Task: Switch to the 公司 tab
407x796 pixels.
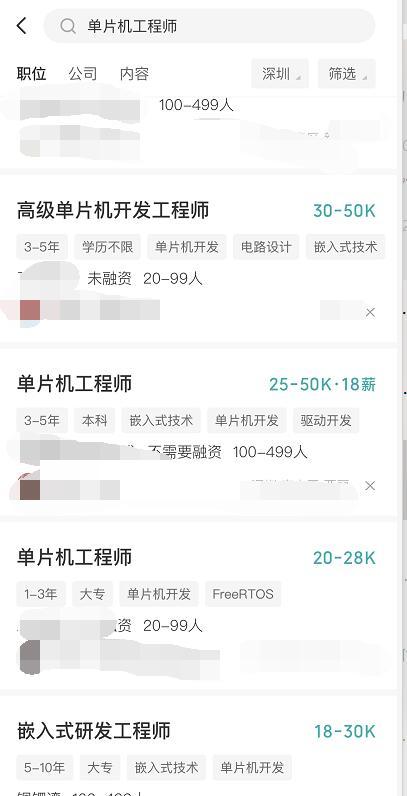Action: click(83, 74)
